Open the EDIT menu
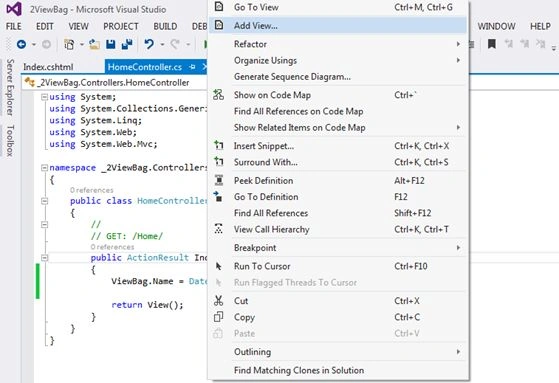This screenshot has width=559, height=383. 45,26
